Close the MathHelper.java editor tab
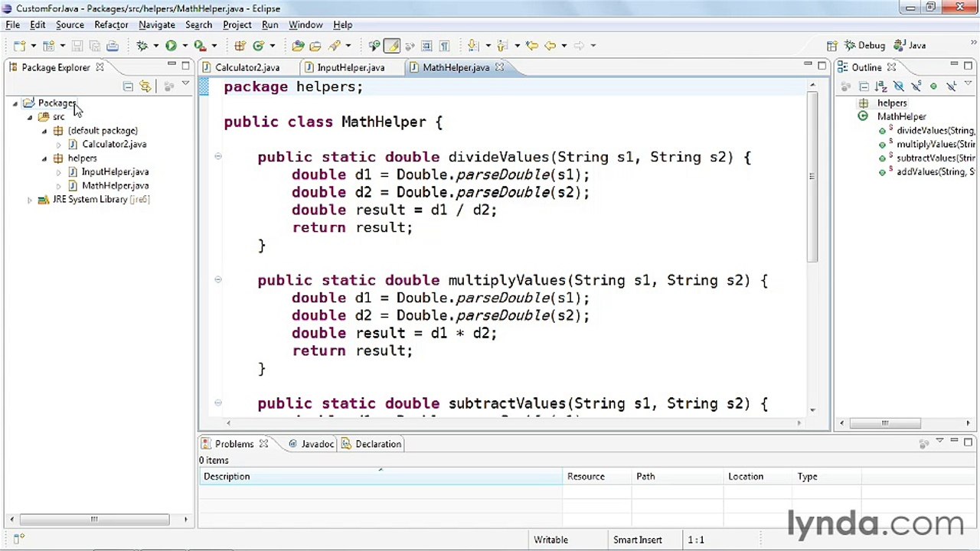This screenshot has width=980, height=551. (x=499, y=67)
